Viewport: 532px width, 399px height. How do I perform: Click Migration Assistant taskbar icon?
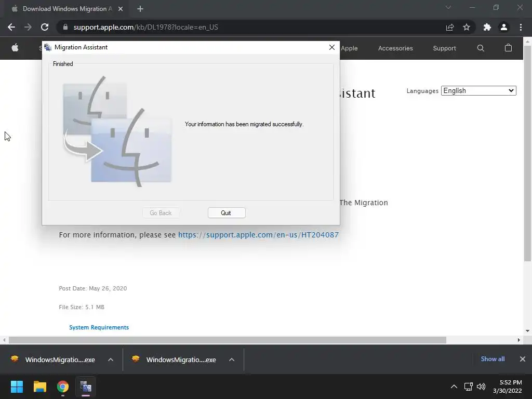tap(86, 387)
